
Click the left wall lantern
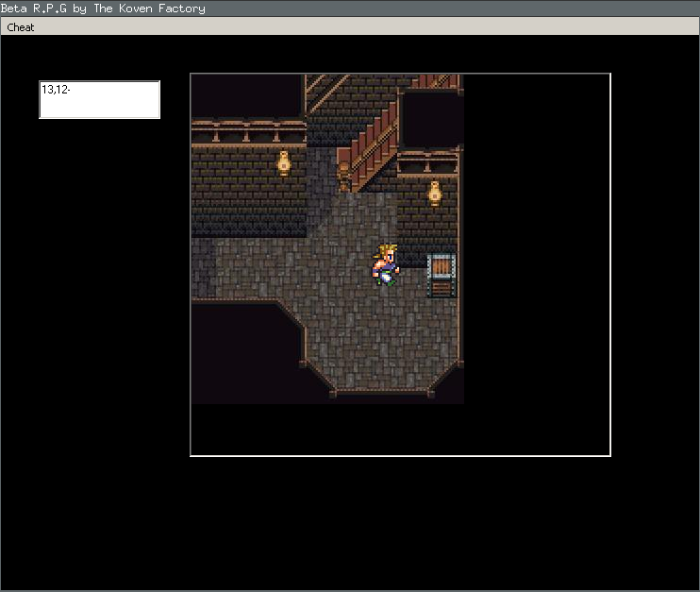tap(283, 163)
